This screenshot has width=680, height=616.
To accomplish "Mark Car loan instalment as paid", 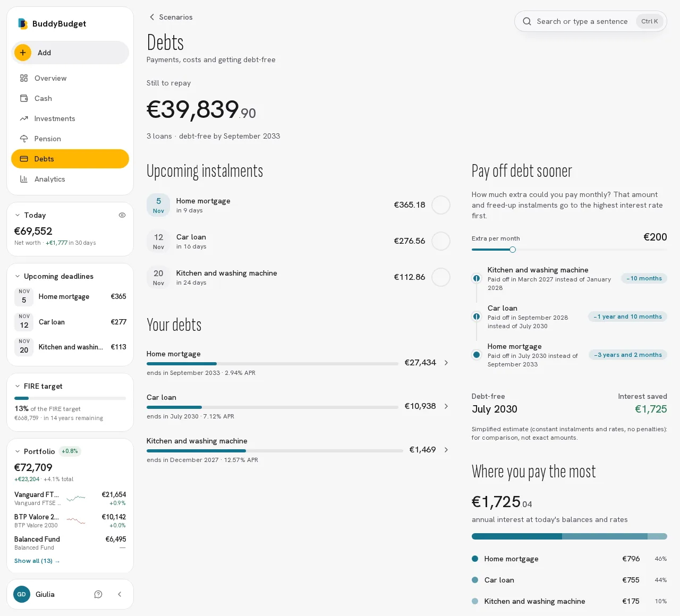I will click(441, 241).
